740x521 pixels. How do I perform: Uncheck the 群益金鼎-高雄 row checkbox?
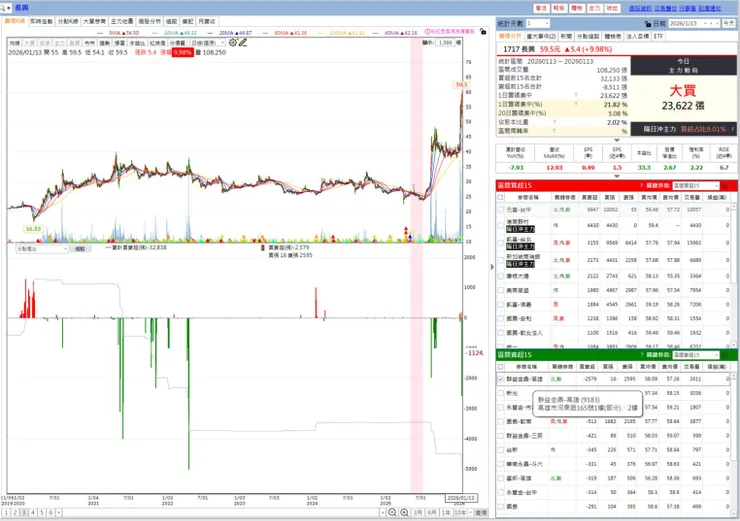tap(501, 379)
